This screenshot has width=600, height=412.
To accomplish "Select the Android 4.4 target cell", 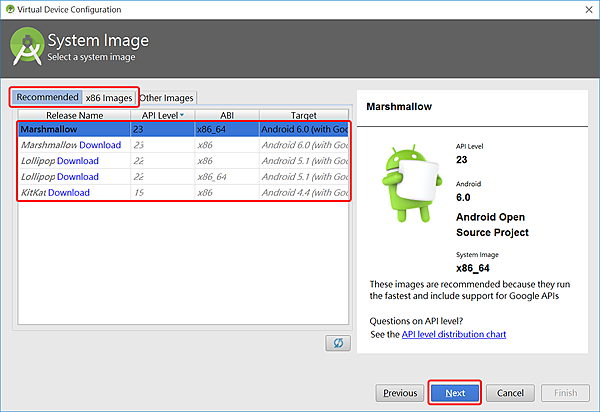I will pos(304,192).
